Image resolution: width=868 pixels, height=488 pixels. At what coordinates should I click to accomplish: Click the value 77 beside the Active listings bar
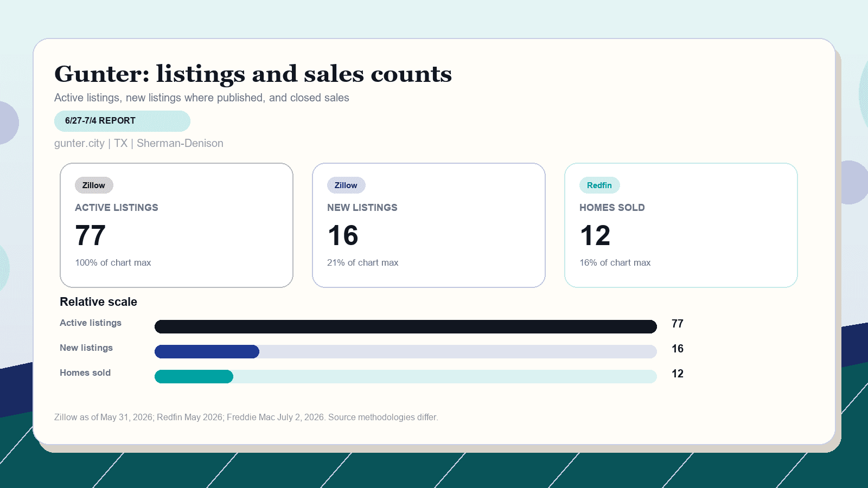(x=678, y=324)
